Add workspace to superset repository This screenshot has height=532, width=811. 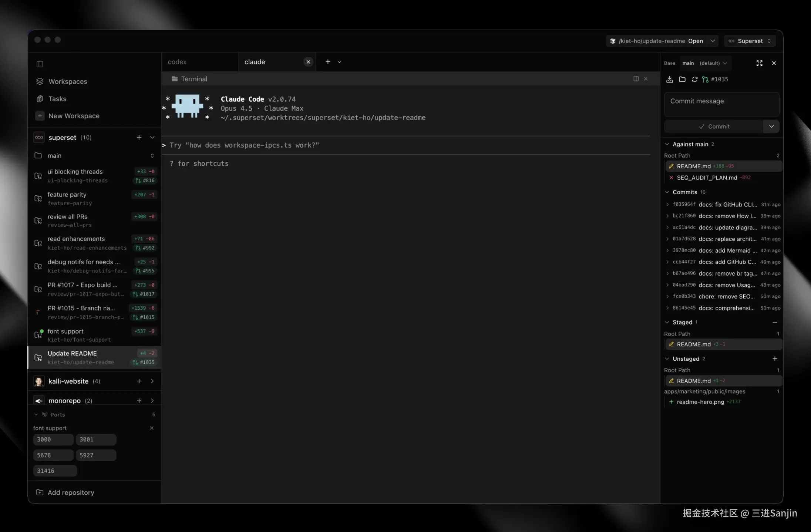(x=139, y=137)
